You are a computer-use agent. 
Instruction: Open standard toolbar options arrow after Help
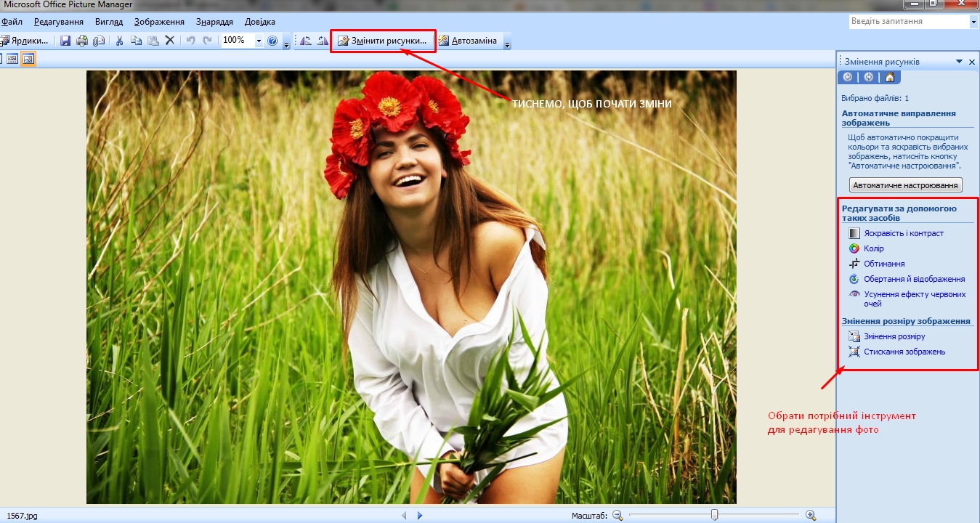click(286, 43)
